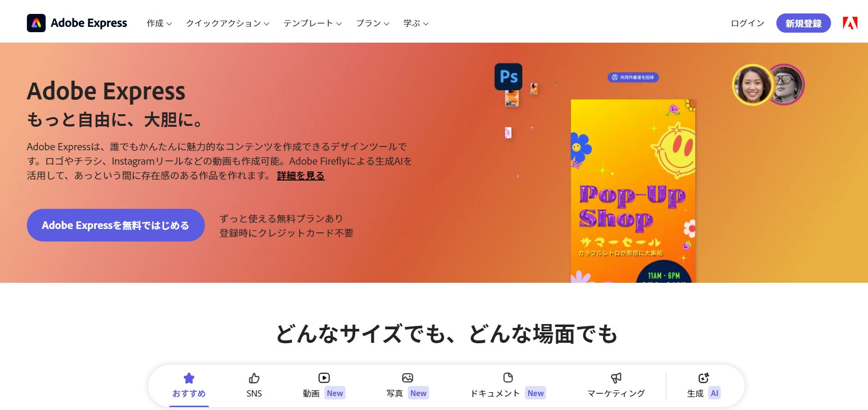Expand the 学ぶ dropdown menu
Screen dimensions: 868x410
[x=416, y=23]
